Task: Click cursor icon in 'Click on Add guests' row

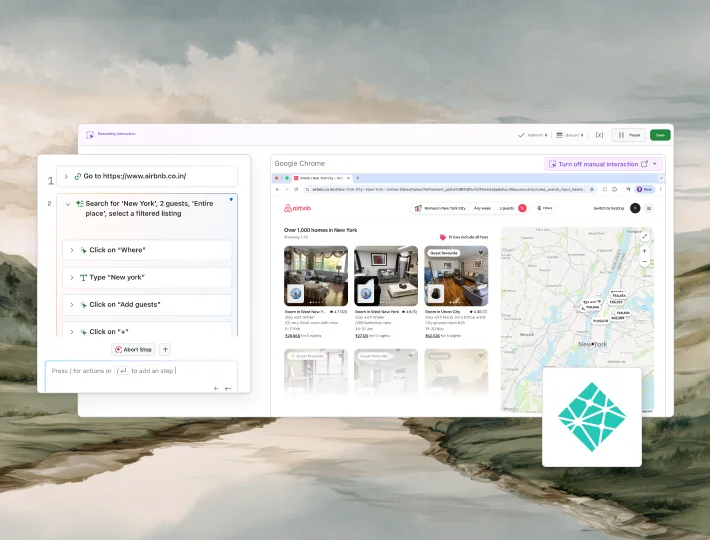Action: pyautogui.click(x=83, y=305)
